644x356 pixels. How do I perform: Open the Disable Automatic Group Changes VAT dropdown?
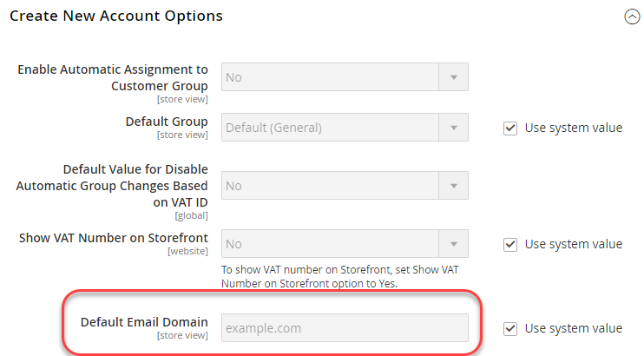pos(345,186)
